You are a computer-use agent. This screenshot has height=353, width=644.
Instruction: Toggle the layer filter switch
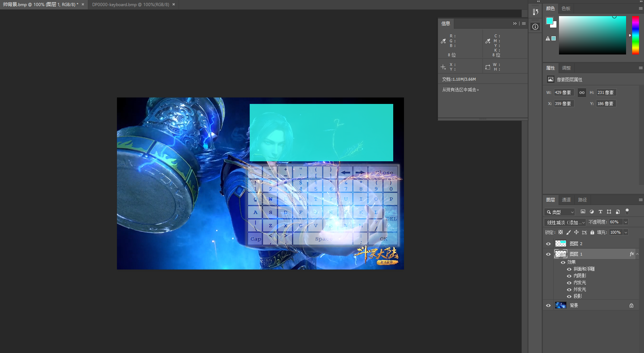[627, 211]
